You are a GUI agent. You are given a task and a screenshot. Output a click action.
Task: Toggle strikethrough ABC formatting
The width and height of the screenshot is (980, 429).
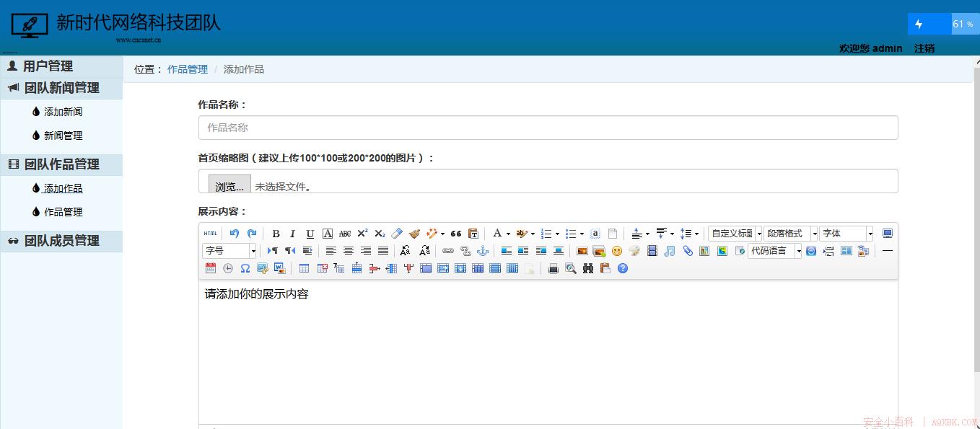coord(345,234)
